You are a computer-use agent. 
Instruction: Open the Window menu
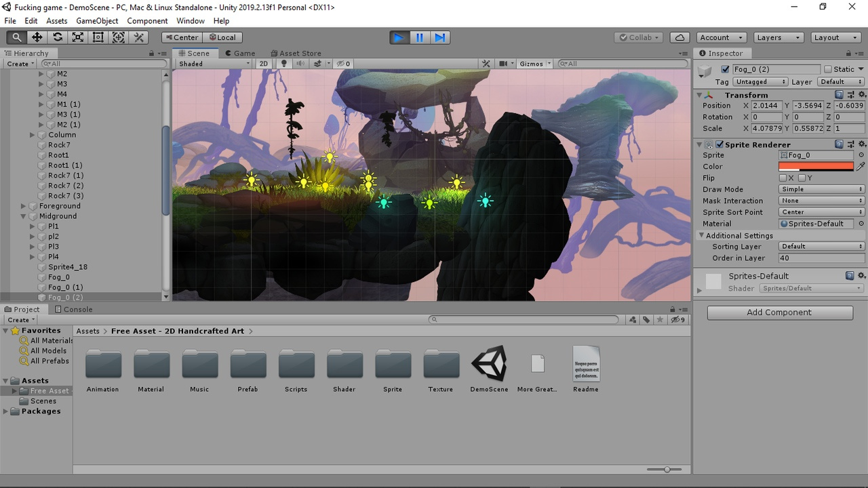[x=191, y=21]
